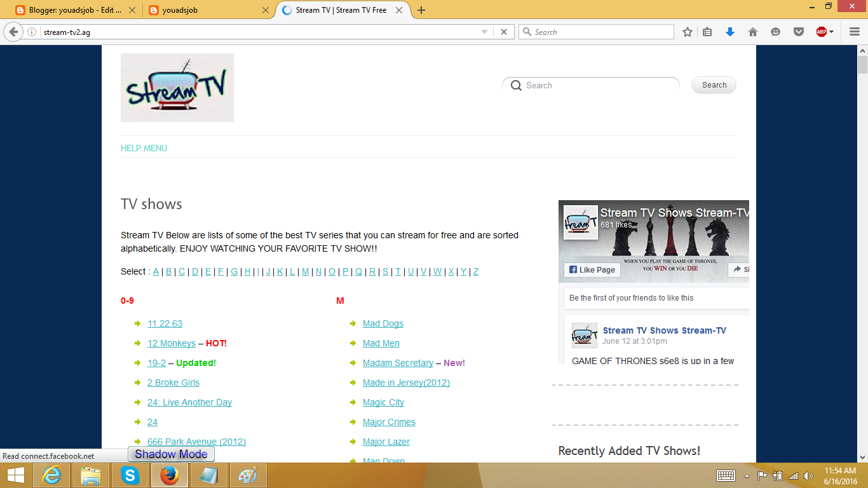
Task: Select the letter M in the alphabet list
Action: [305, 271]
